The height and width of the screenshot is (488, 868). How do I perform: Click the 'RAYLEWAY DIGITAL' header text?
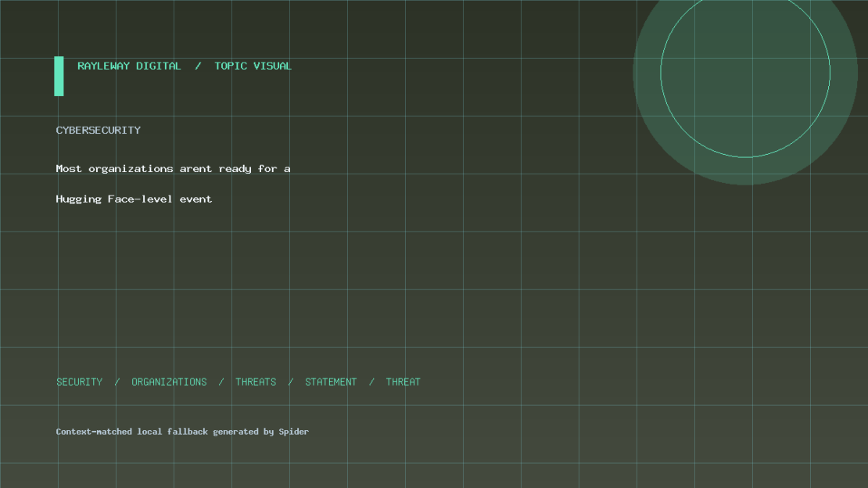129,66
